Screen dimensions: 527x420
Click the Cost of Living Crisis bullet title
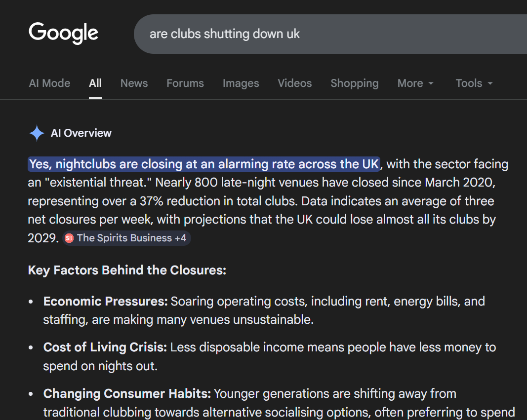click(x=105, y=347)
